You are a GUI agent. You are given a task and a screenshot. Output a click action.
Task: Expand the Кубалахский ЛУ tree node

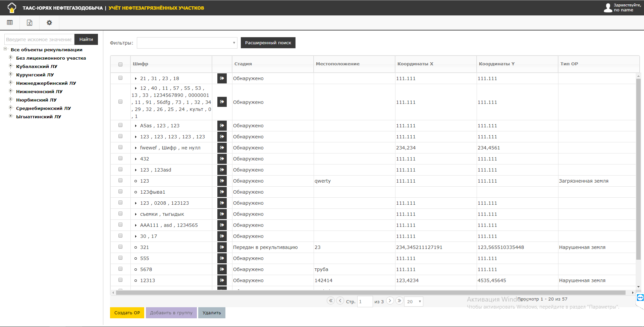click(11, 66)
